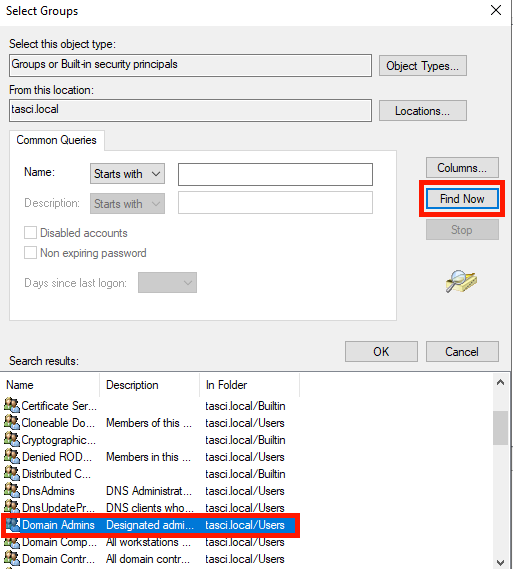Click the Locations... button
Screen dimensions: 513x569
[x=423, y=111]
